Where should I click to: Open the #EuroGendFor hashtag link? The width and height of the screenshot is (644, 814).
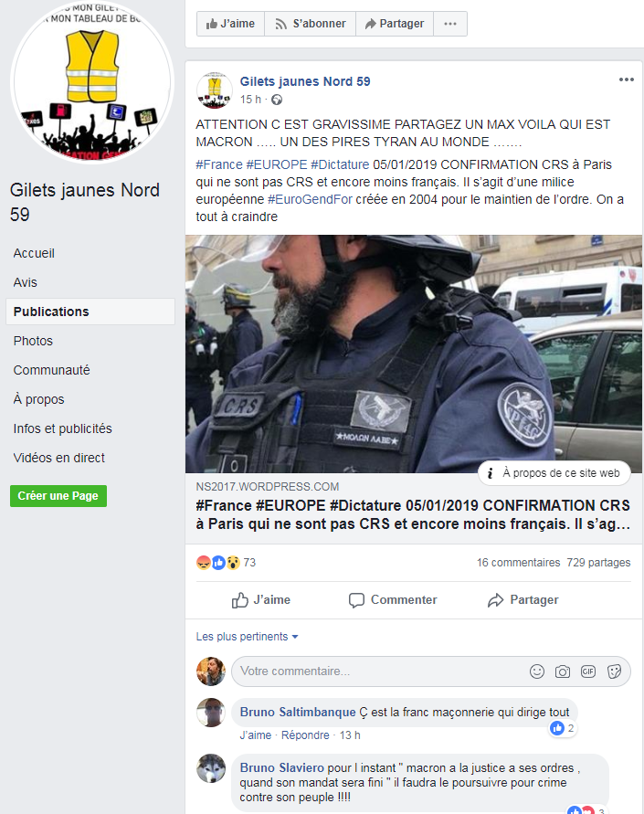[310, 199]
